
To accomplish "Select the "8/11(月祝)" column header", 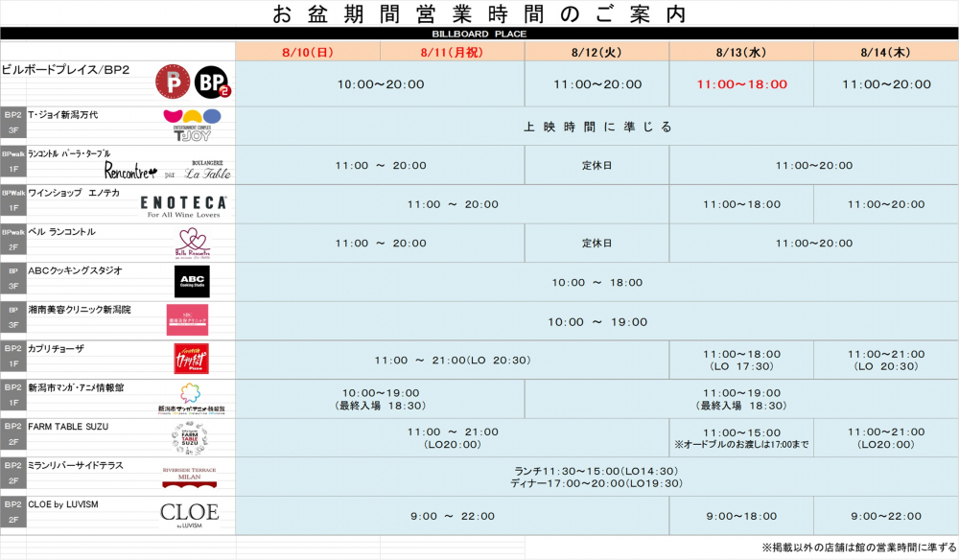I will click(452, 52).
